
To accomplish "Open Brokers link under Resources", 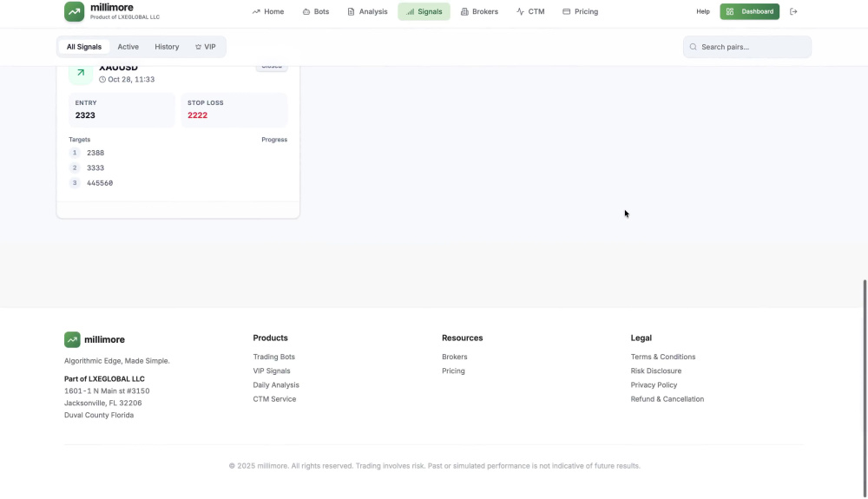I will pos(455,357).
